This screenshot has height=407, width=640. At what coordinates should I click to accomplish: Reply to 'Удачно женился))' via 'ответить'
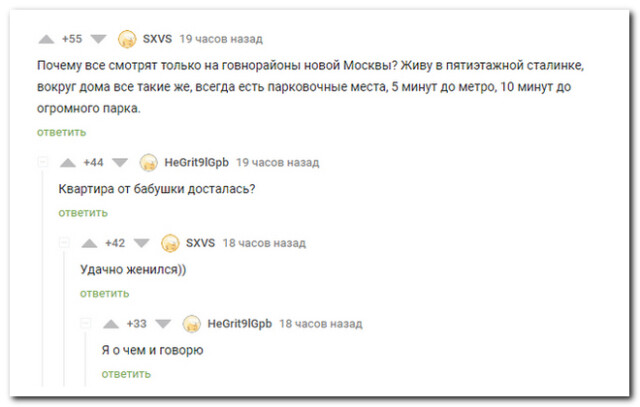point(104,294)
